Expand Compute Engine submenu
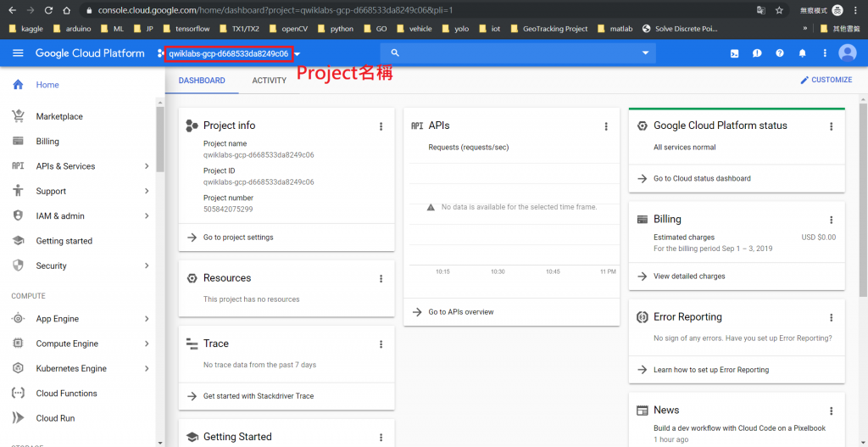Viewport: 868px width, 447px height. 147,344
